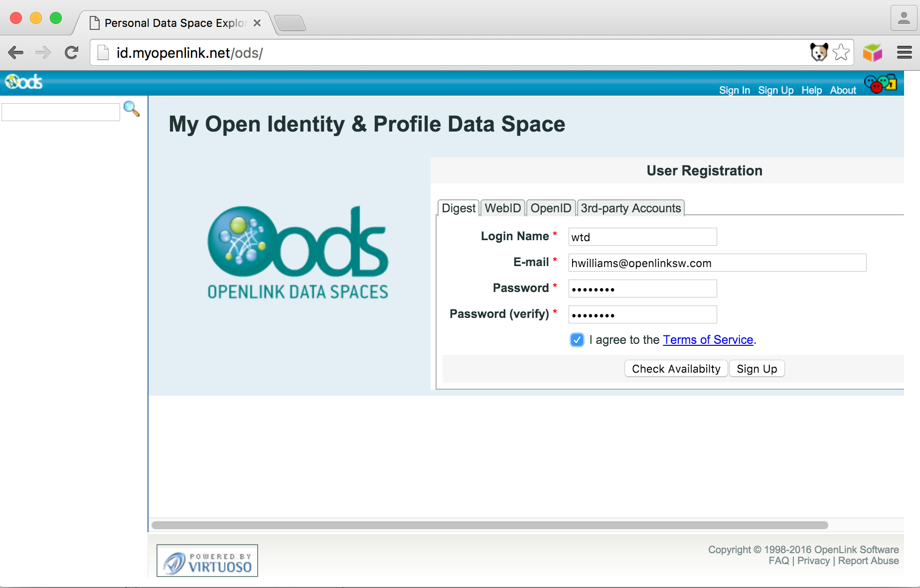The height and width of the screenshot is (588, 920).
Task: Click the ODS logo in header
Action: pyautogui.click(x=24, y=82)
